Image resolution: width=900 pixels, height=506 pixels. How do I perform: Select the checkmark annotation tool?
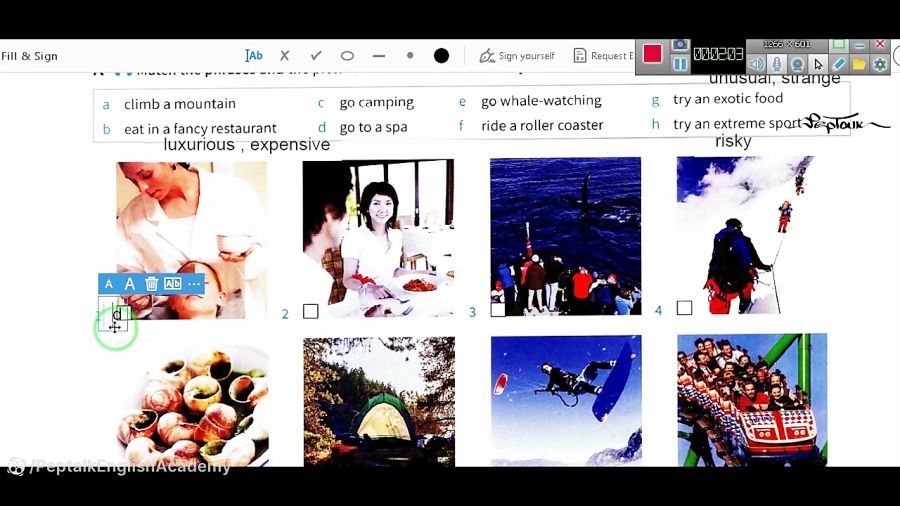coord(316,56)
